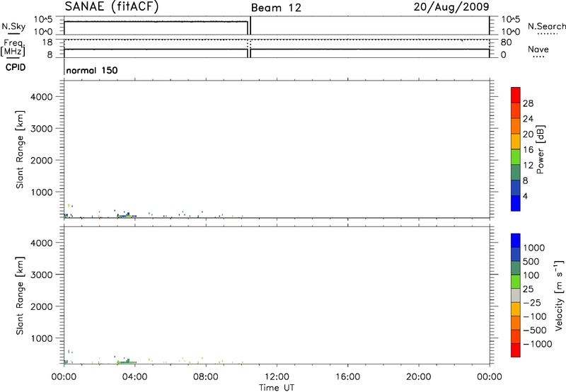Click the "18" frequency tick label

coord(47,42)
